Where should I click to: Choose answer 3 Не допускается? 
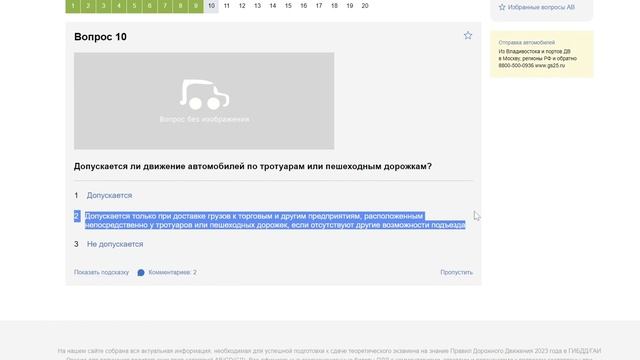point(115,244)
